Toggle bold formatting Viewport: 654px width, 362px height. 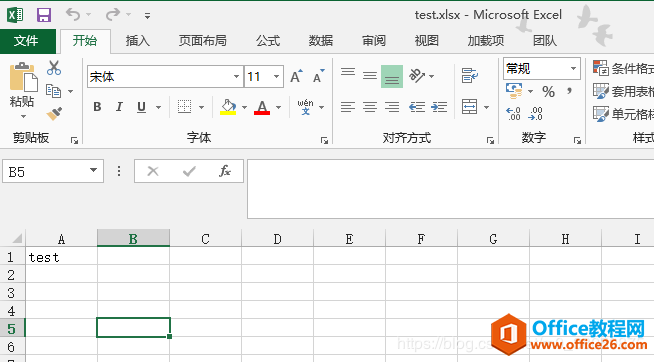pyautogui.click(x=97, y=107)
